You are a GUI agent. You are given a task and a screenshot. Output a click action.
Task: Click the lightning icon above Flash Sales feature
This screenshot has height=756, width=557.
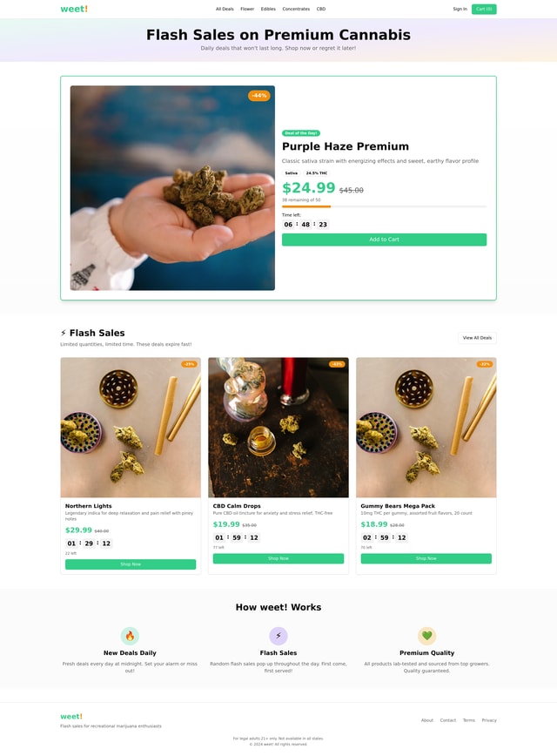(278, 636)
